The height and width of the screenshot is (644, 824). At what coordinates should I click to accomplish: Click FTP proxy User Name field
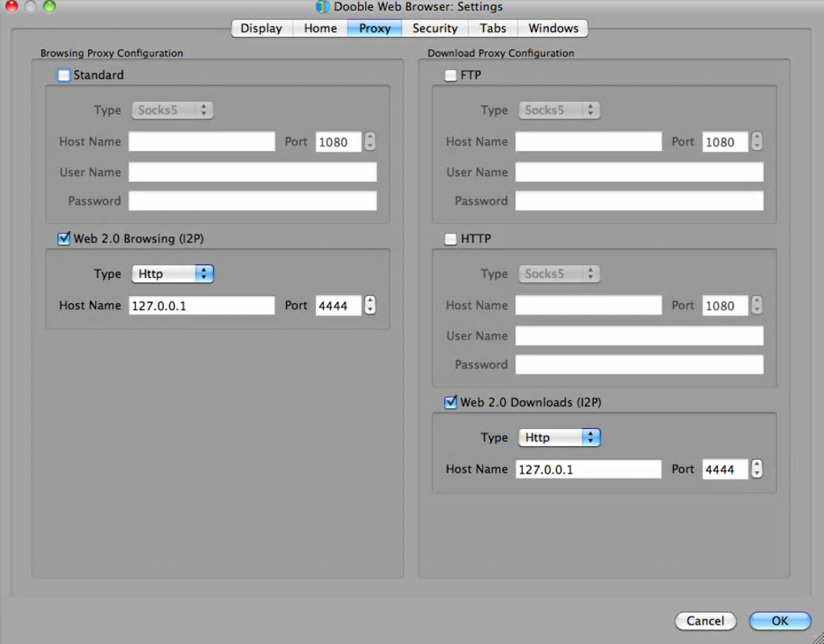[640, 172]
